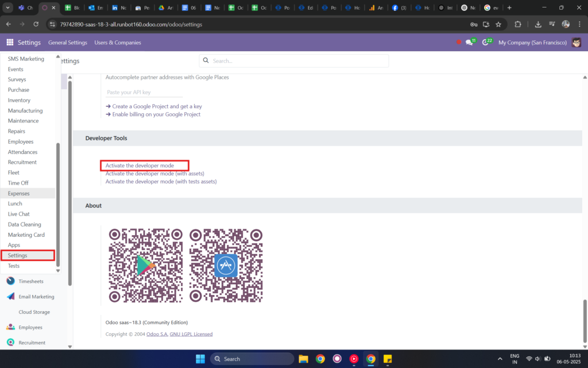588x368 pixels.
Task: Click the Timesheets app icon
Action: (x=10, y=281)
